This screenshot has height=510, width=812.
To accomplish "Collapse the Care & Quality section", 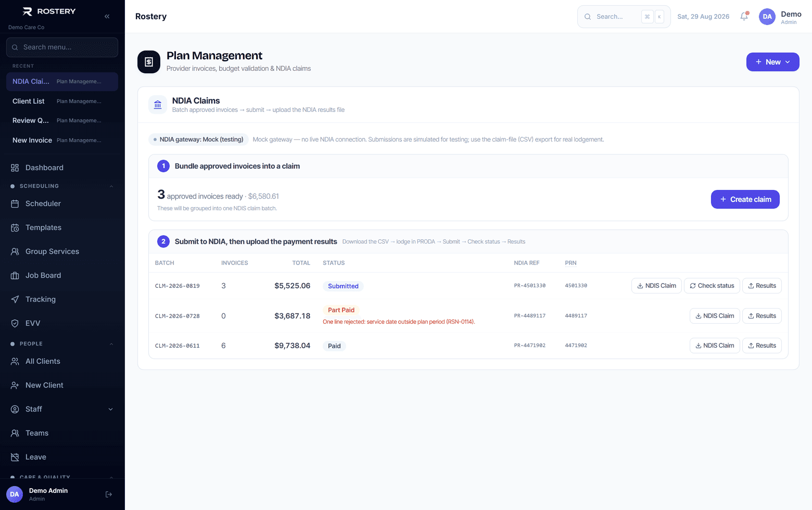I will (111, 477).
